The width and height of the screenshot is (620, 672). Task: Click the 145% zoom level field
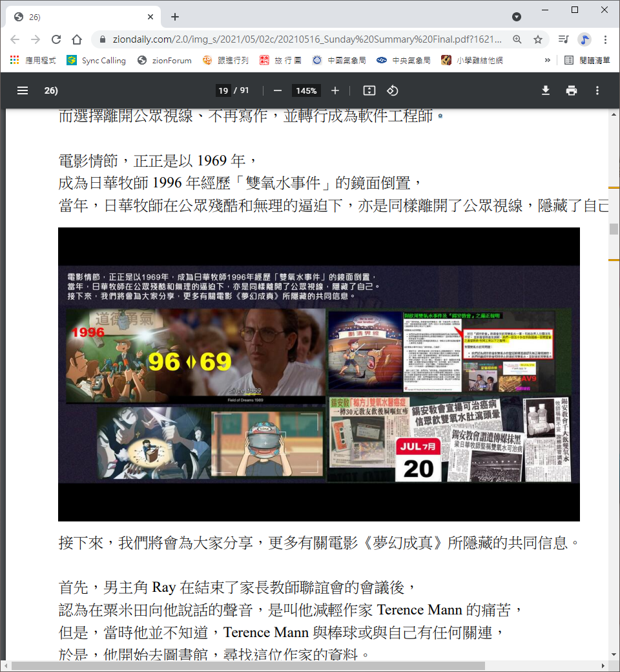(306, 90)
